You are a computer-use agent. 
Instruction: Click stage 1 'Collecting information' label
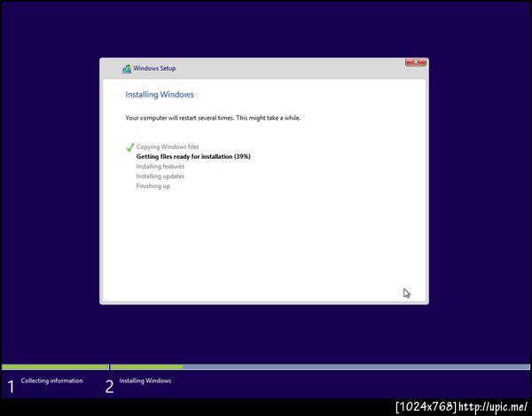click(x=51, y=381)
